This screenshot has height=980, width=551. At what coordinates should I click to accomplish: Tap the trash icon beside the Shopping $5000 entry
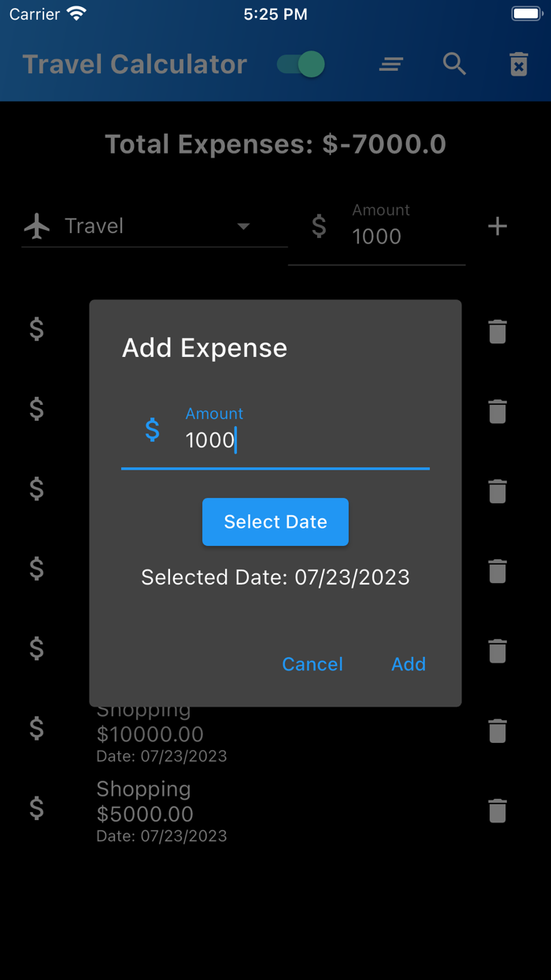coord(497,811)
